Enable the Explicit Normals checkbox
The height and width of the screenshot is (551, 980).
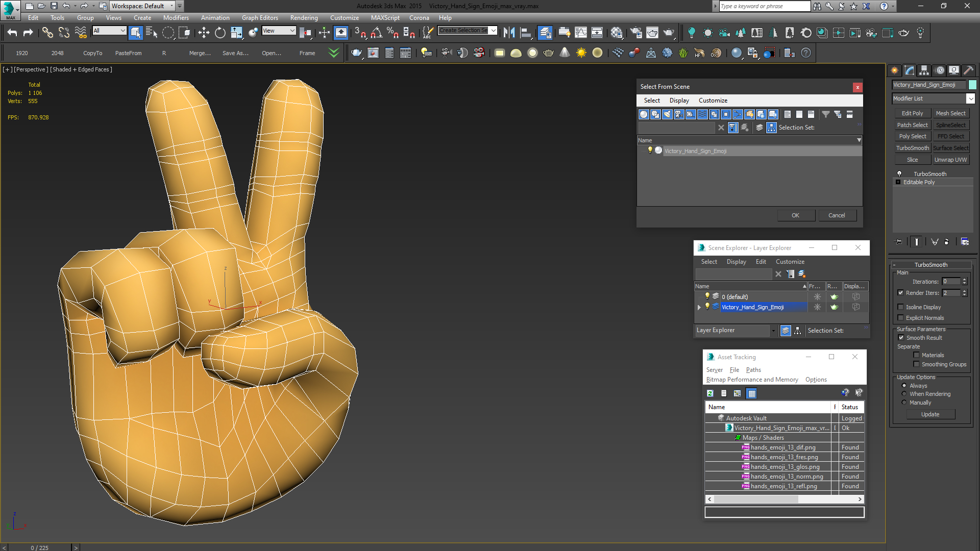901,318
